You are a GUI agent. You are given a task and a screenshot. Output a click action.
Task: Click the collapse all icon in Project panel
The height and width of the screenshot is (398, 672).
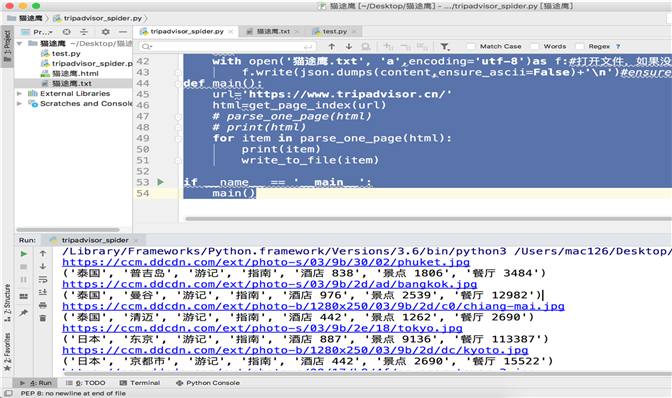[x=84, y=32]
